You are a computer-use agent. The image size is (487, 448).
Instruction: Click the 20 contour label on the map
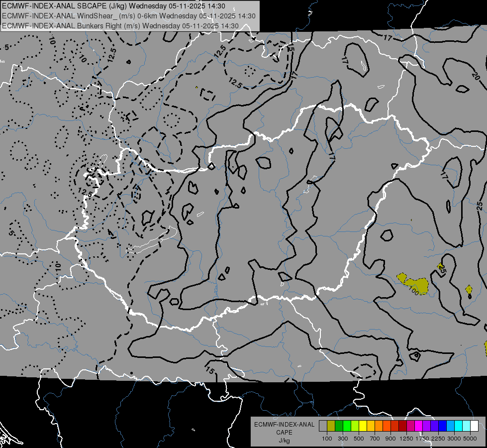[x=476, y=76]
